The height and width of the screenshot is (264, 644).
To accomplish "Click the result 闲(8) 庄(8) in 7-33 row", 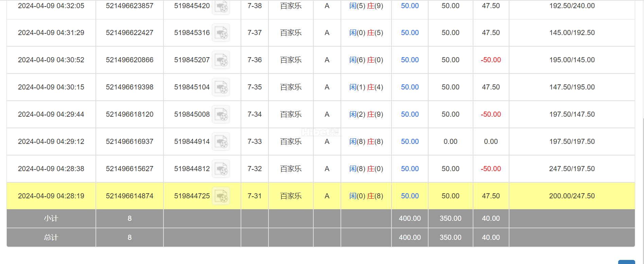I will [366, 142].
